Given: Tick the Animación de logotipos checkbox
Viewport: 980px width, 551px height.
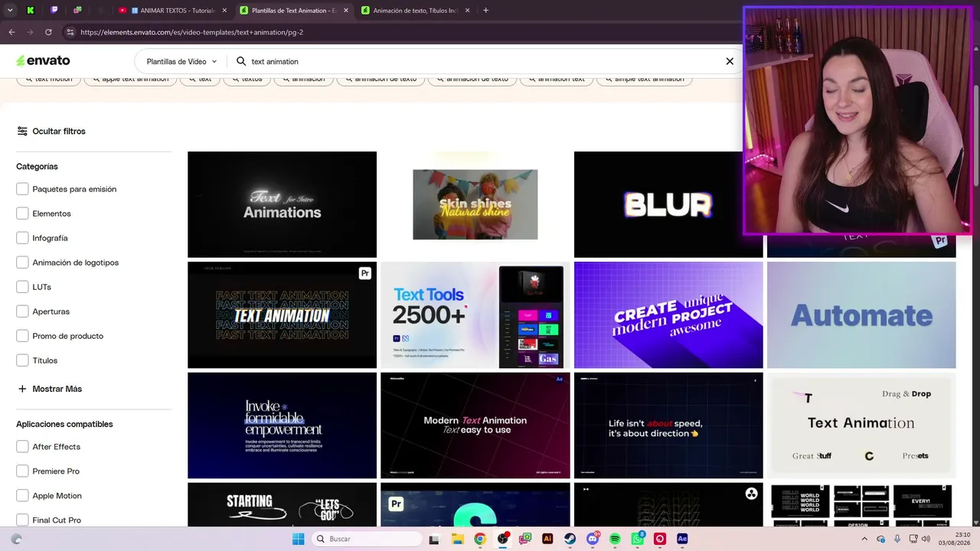Looking at the screenshot, I should [x=22, y=262].
